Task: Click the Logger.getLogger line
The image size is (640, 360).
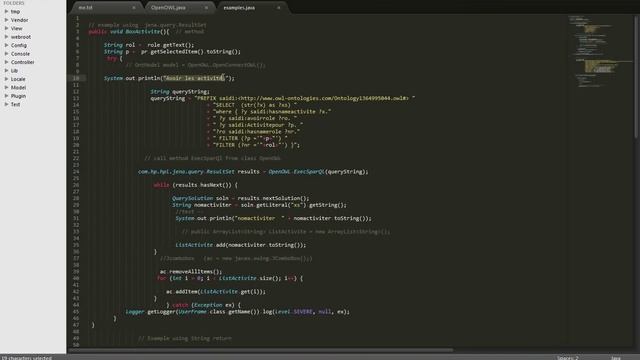Action: (x=238, y=312)
